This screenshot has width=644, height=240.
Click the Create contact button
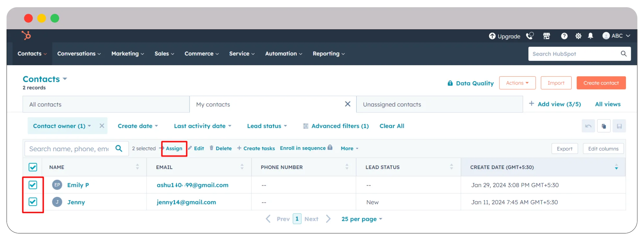pyautogui.click(x=601, y=83)
